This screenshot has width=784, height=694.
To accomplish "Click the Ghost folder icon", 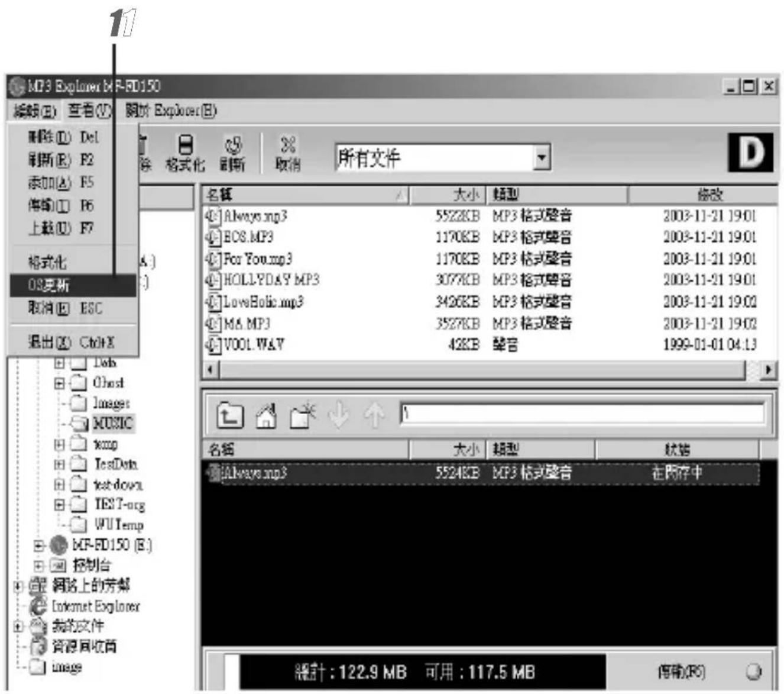I will coord(79,383).
